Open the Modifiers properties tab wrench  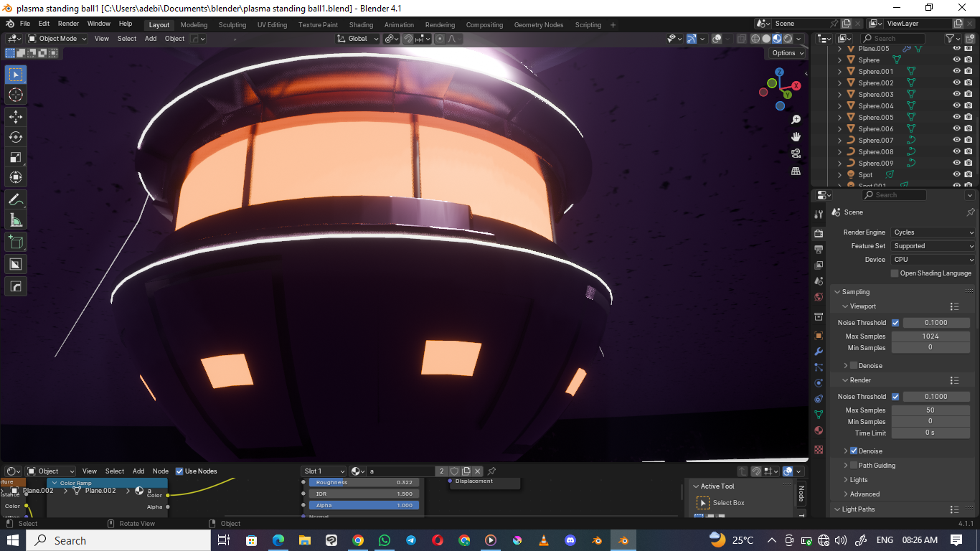click(x=819, y=352)
